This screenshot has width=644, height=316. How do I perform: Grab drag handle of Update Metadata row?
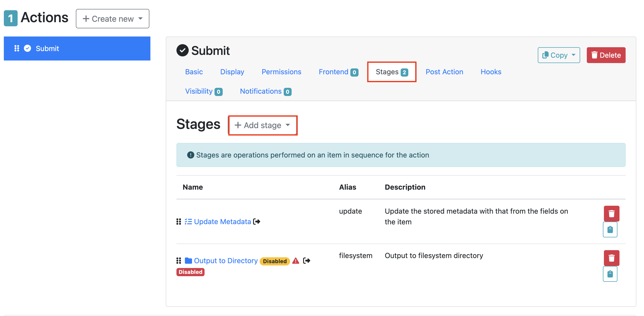click(x=178, y=222)
